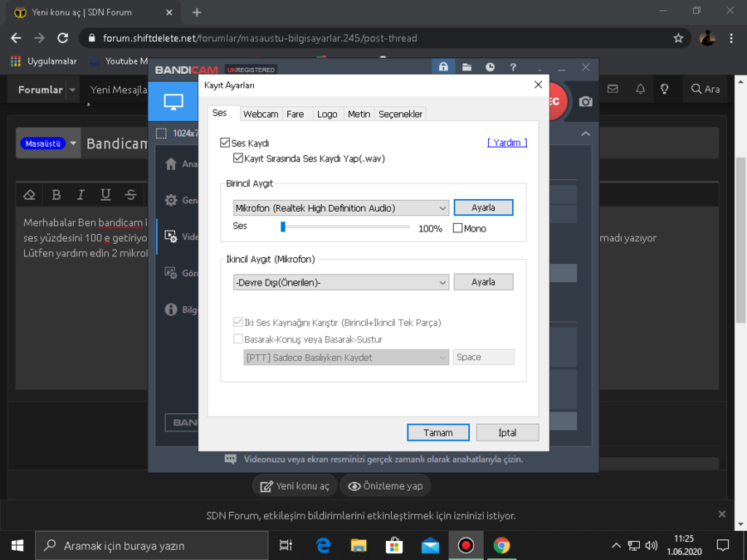Screen dimensions: 747x560
Task: Click the Space hotkey field
Action: tap(483, 357)
